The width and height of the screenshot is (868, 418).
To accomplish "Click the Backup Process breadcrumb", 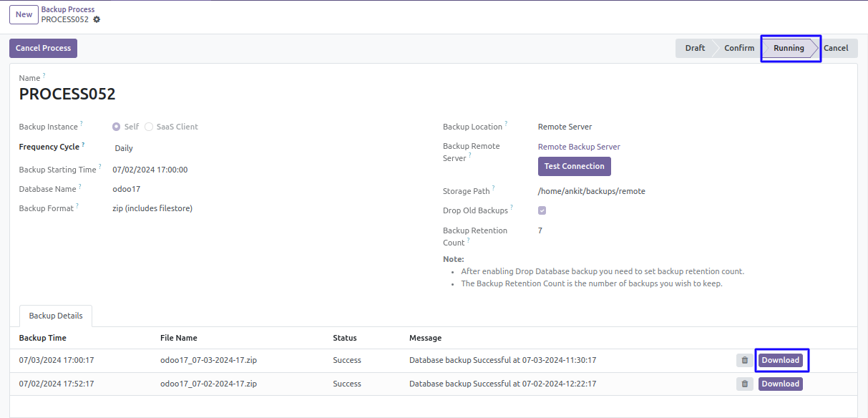I will 68,9.
